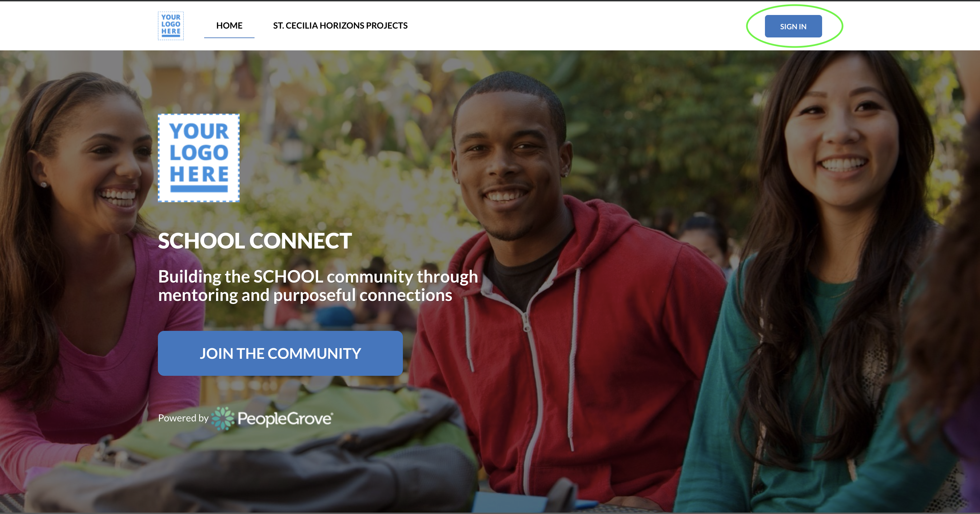This screenshot has width=980, height=514.
Task: Open the HOME tab
Action: pyautogui.click(x=229, y=26)
